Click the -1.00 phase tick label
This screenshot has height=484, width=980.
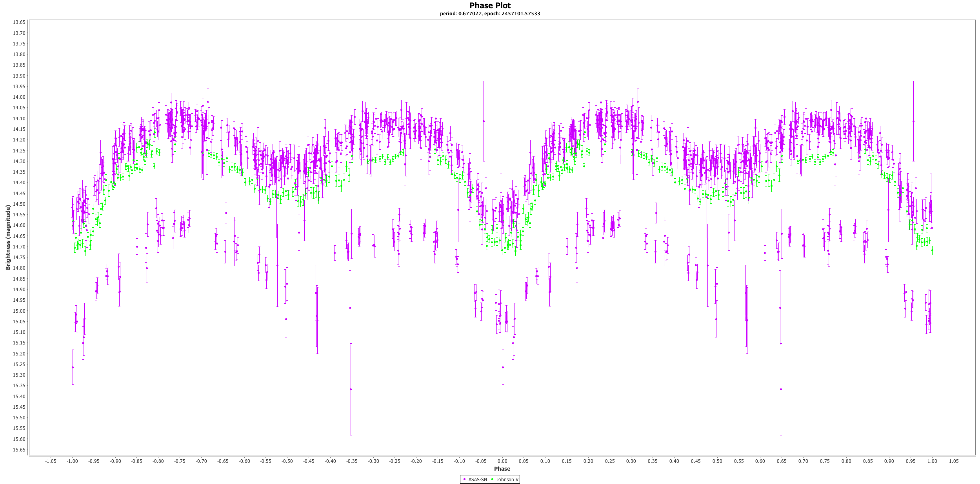coord(72,461)
